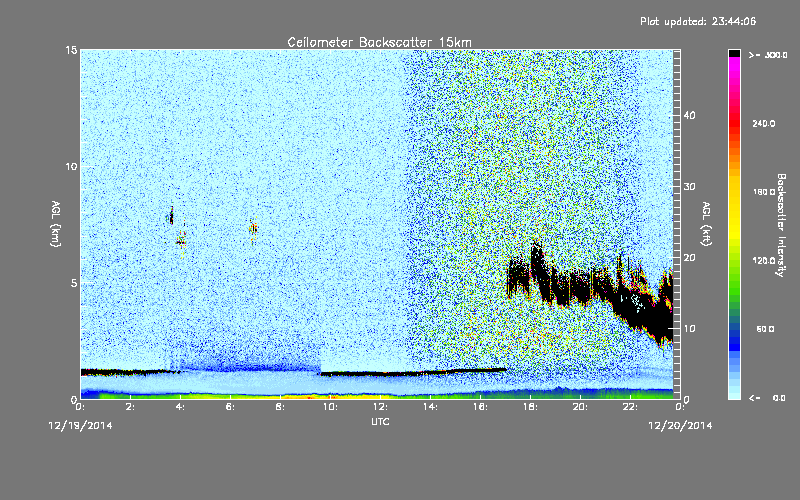Click the 'Plot updated: 23:44:06' timestamp
800x500 pixels.
point(698,21)
